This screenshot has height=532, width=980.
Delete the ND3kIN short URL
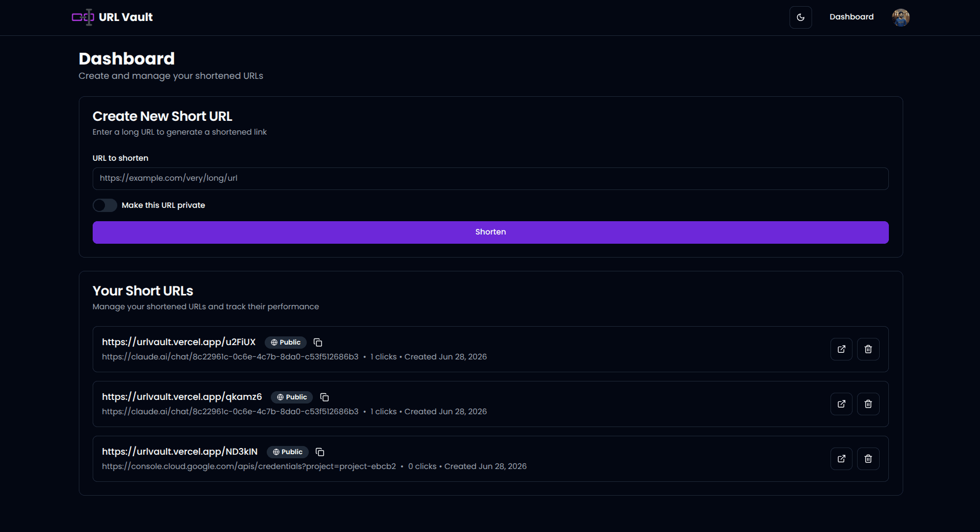tap(868, 459)
